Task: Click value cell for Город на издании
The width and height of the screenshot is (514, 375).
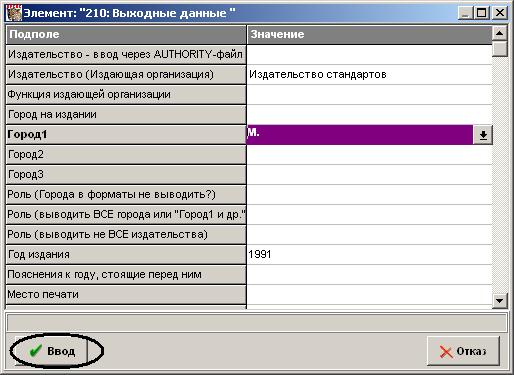Action: (x=369, y=115)
